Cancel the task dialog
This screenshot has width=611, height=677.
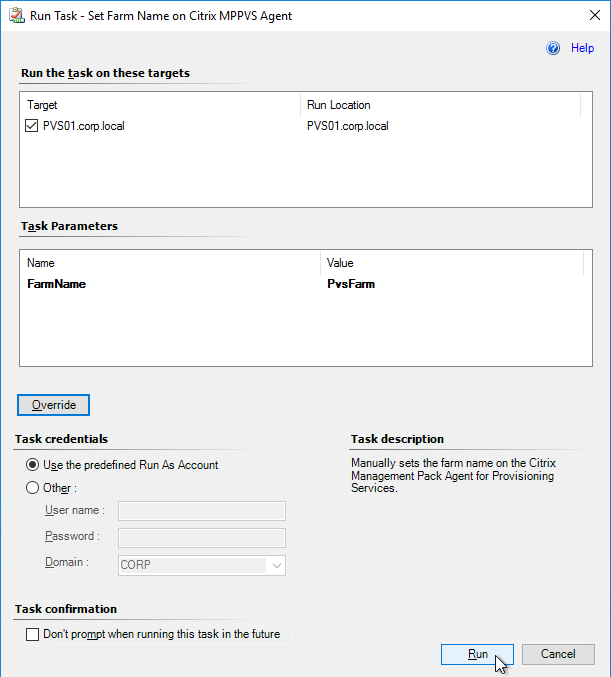coord(558,655)
